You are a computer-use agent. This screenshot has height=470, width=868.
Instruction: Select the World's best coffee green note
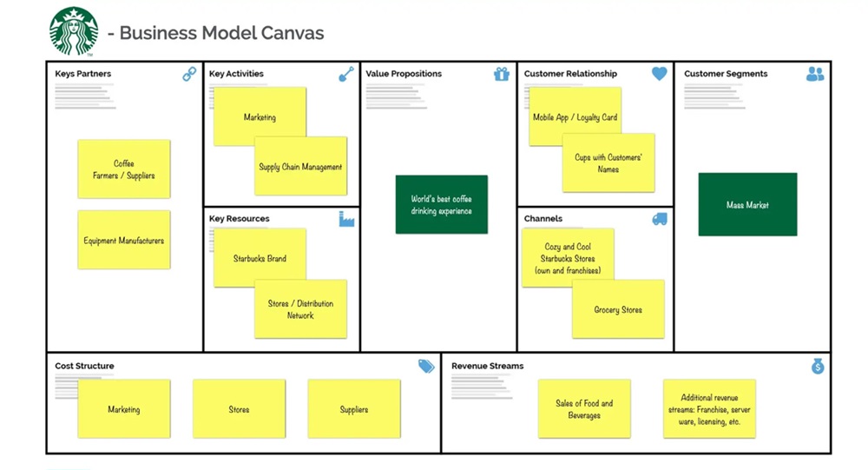(x=442, y=205)
